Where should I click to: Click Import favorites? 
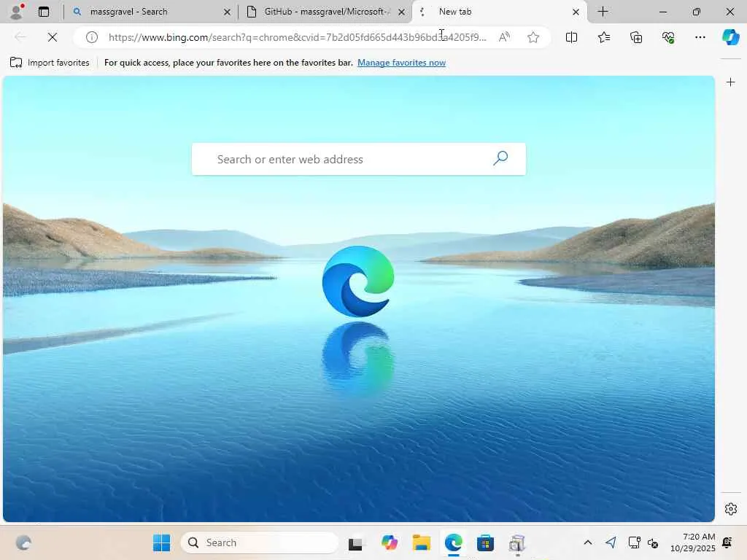pyautogui.click(x=50, y=63)
